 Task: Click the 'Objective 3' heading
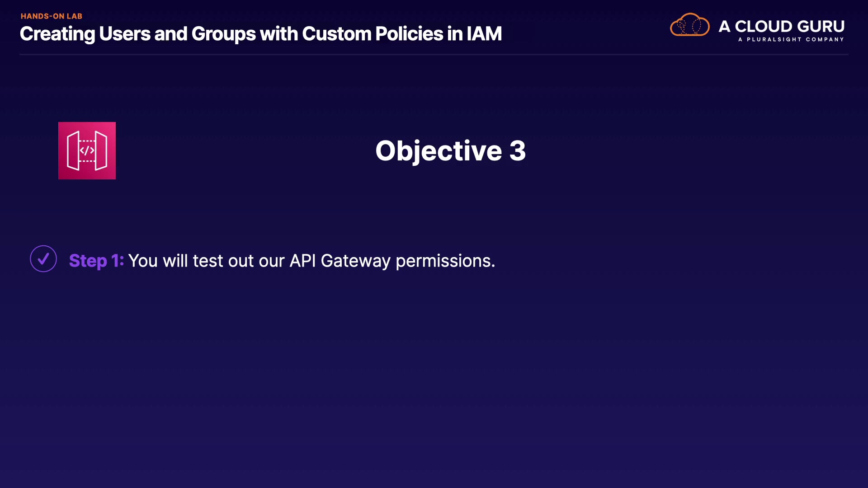pyautogui.click(x=450, y=150)
